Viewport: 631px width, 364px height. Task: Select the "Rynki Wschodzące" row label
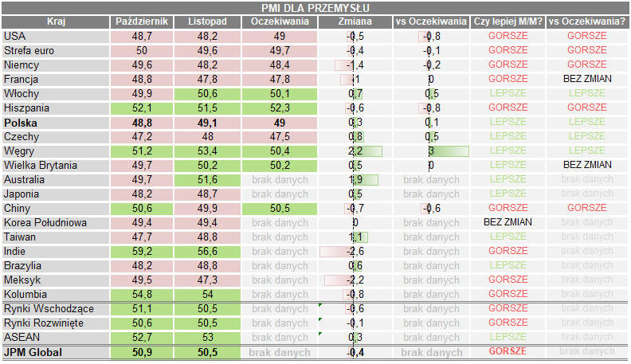[x=54, y=309]
